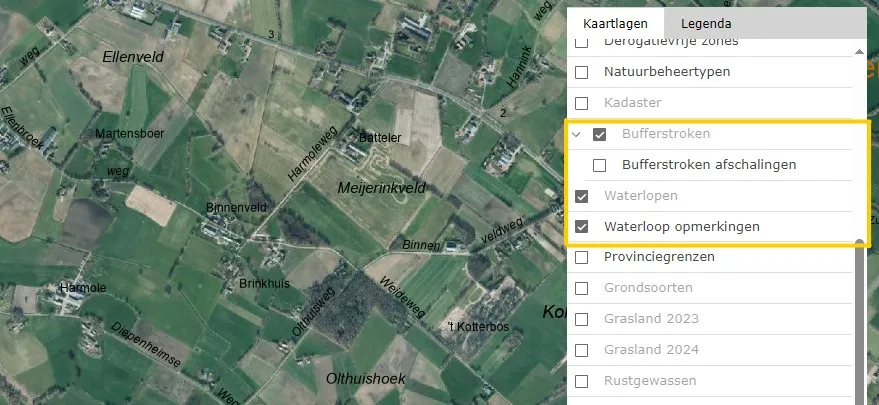Click the 't Kotterbos map label

[478, 326]
